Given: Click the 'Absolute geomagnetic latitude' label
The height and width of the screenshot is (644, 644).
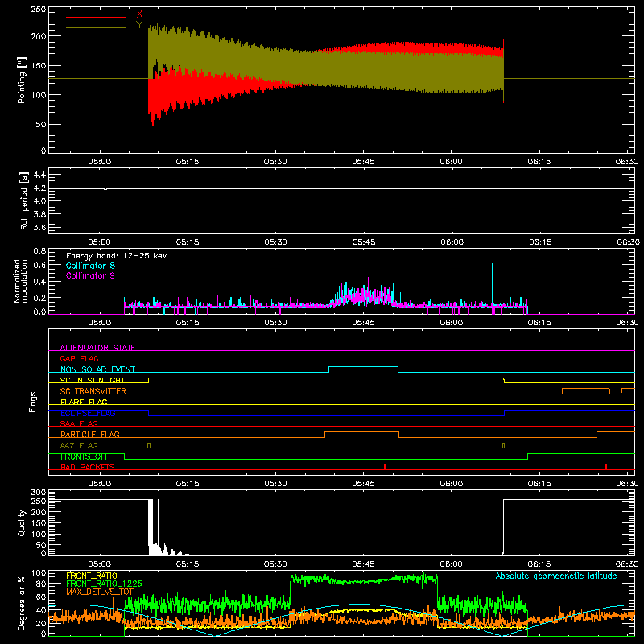Looking at the screenshot, I should tap(556, 576).
